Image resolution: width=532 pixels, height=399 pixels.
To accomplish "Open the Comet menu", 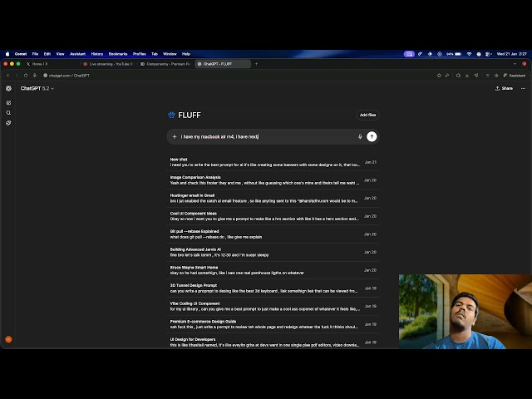I will (x=21, y=54).
